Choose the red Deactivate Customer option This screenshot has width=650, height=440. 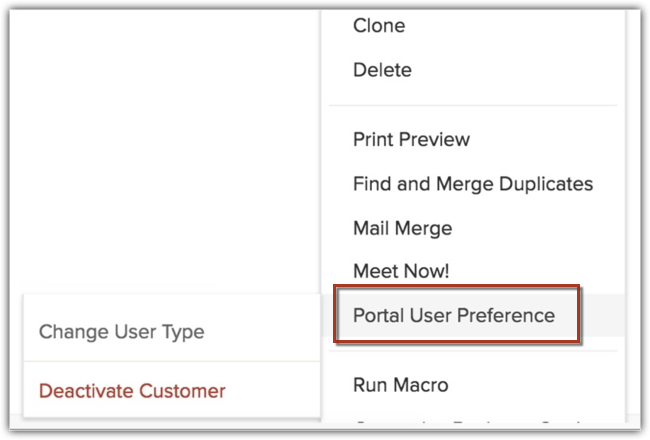click(132, 391)
